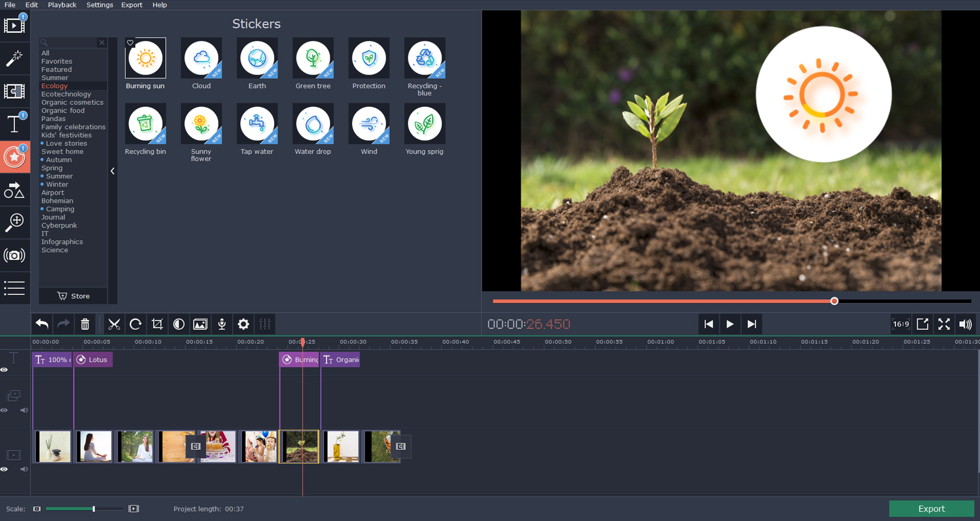Select the Transitions panel icon

(x=15, y=91)
